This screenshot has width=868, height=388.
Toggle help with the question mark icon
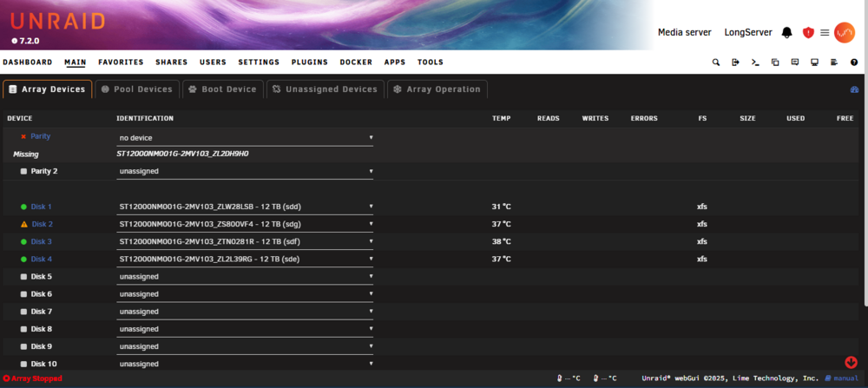[854, 62]
